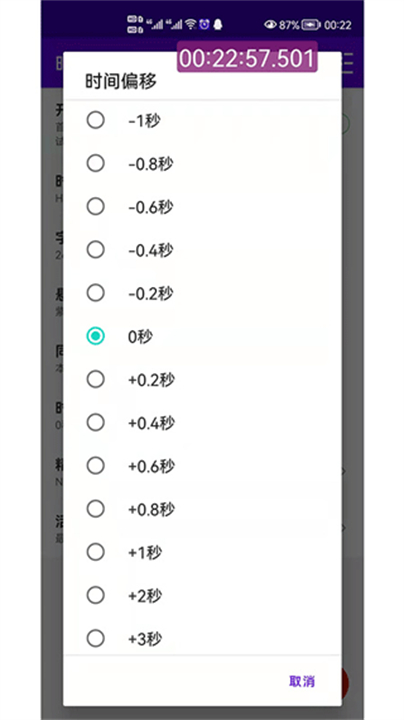Select the 0秒 radio option
The height and width of the screenshot is (720, 404).
(x=202, y=337)
